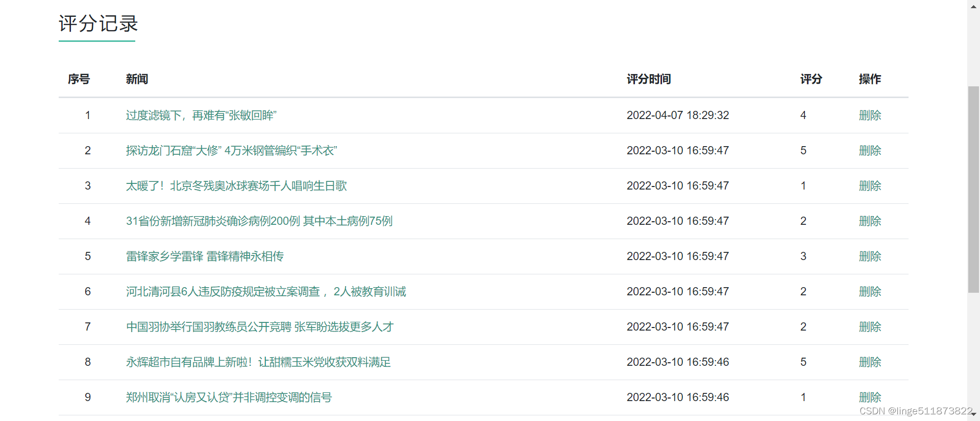
Task: Click the 评分记录 page heading
Action: pos(98,24)
